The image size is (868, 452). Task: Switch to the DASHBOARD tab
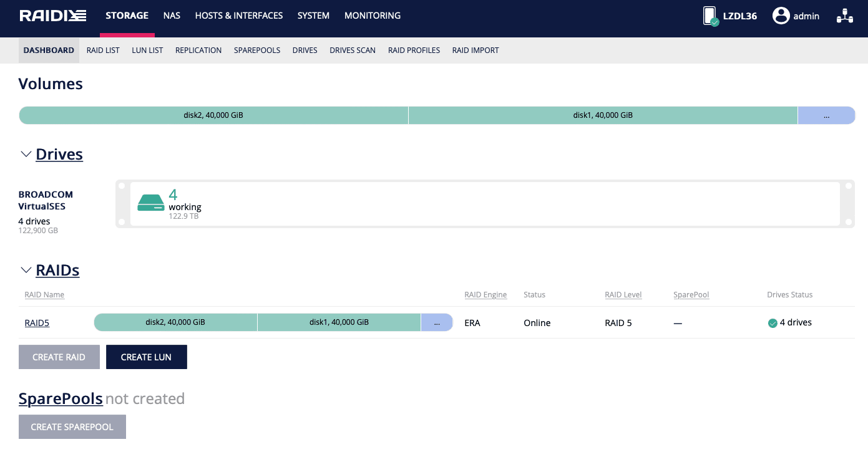49,50
